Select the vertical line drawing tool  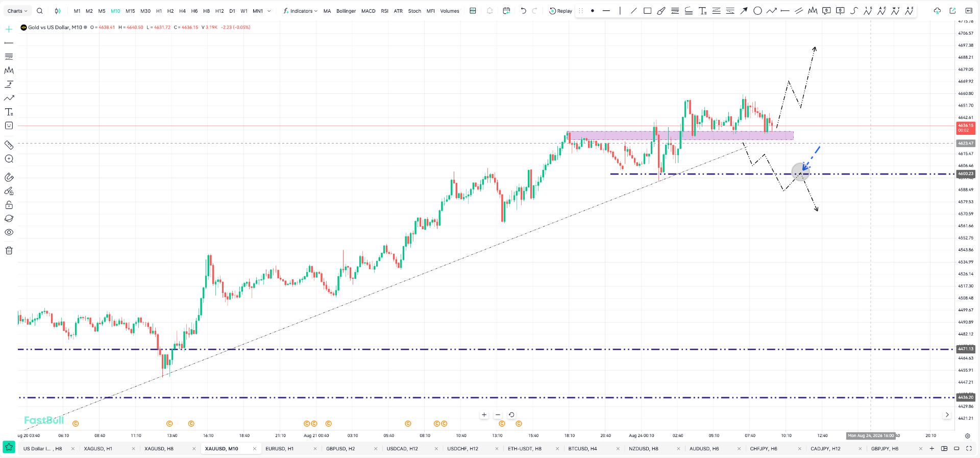point(620,11)
